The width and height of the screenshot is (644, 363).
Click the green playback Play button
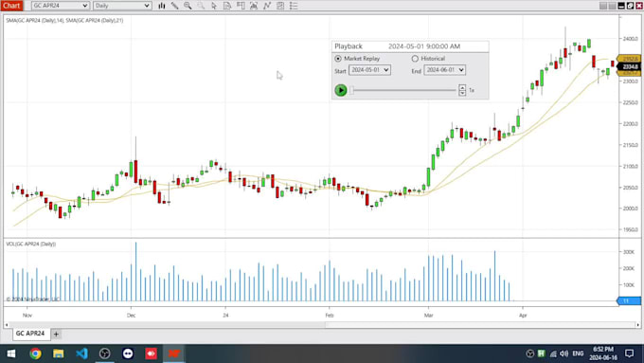[x=341, y=90]
